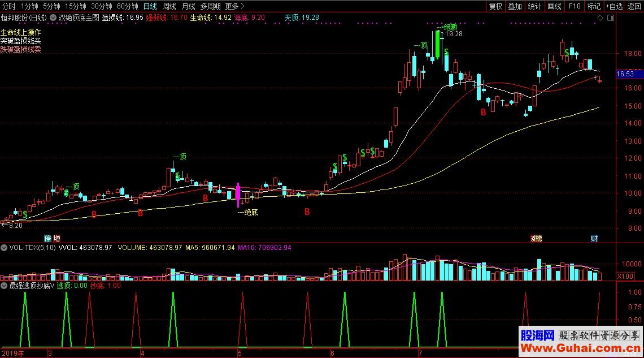Switch to the 分时 intraday view

pyautogui.click(x=8, y=6)
